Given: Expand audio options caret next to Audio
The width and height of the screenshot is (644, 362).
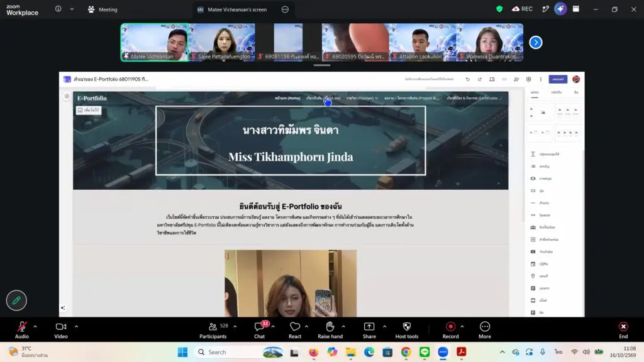Looking at the screenshot, I should [35, 327].
